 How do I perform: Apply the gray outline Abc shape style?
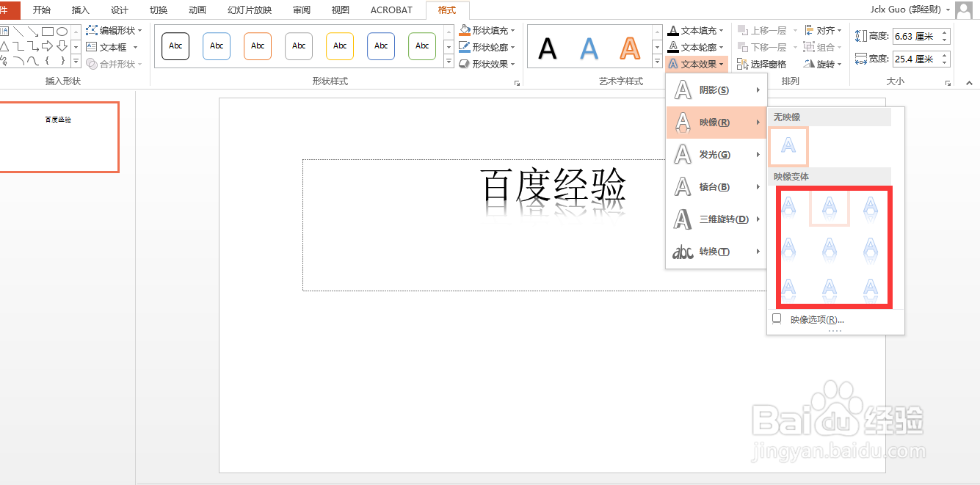pos(299,46)
